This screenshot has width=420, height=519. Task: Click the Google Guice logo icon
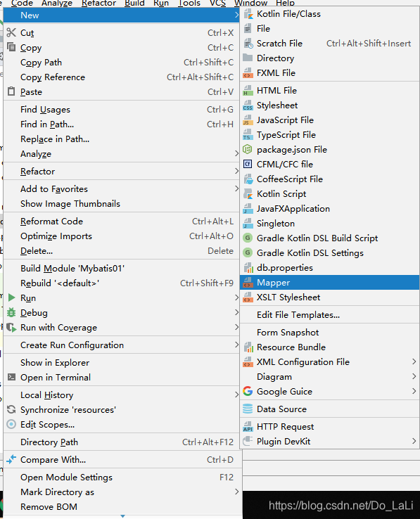[248, 391]
